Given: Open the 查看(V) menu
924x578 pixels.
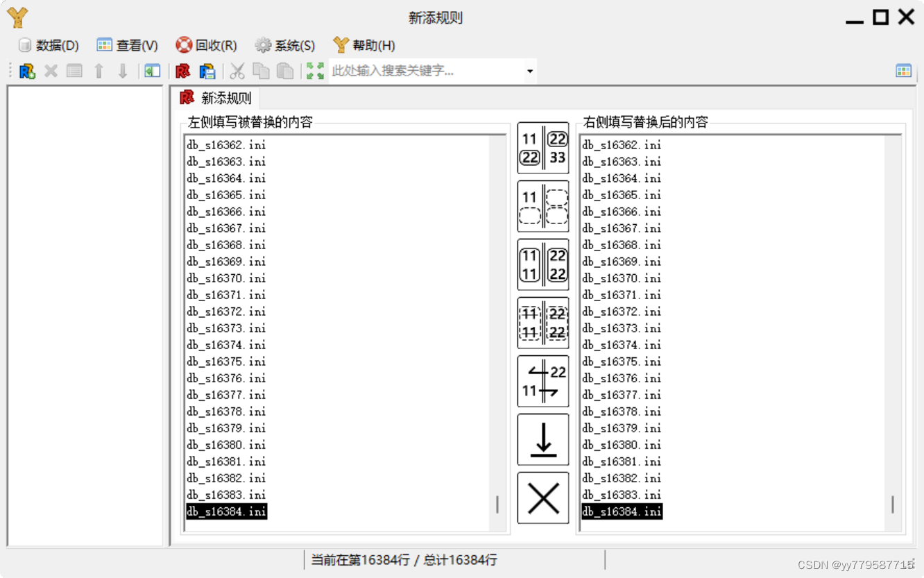Looking at the screenshot, I should (128, 45).
